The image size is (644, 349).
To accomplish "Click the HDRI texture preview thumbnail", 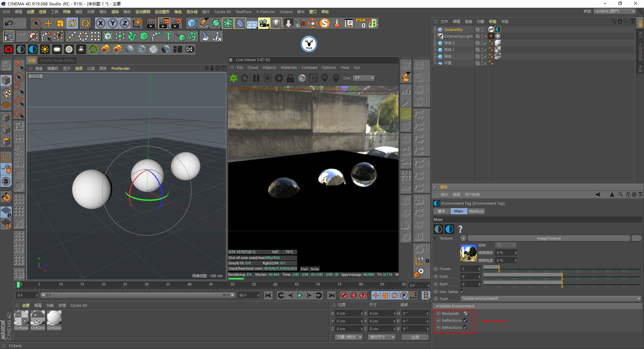I will pyautogui.click(x=469, y=253).
